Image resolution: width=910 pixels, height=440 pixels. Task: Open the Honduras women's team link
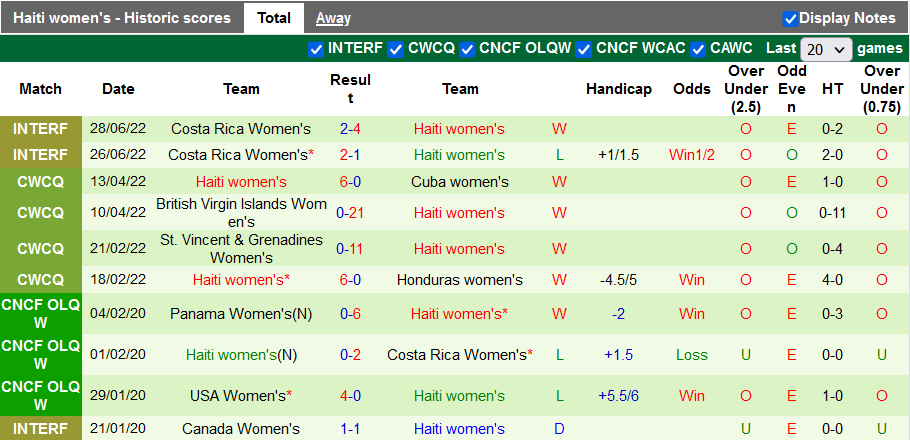459,280
